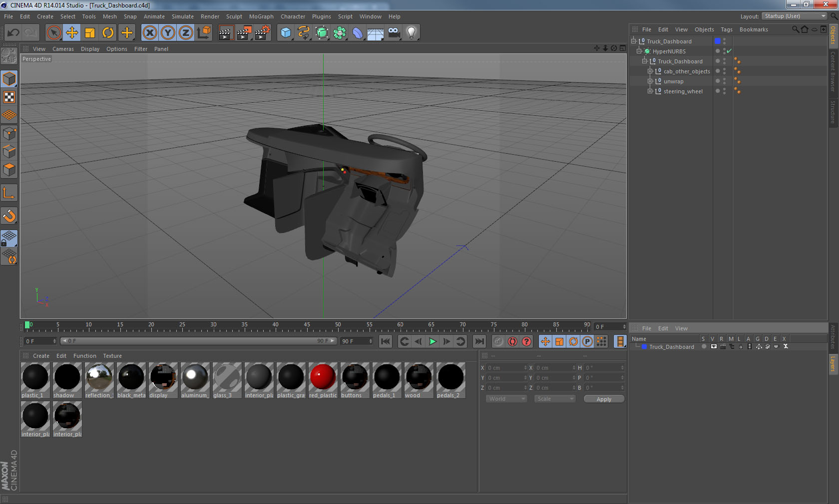Toggle Parameter keyframe recording (P) icon
The image size is (839, 504).
click(587, 341)
